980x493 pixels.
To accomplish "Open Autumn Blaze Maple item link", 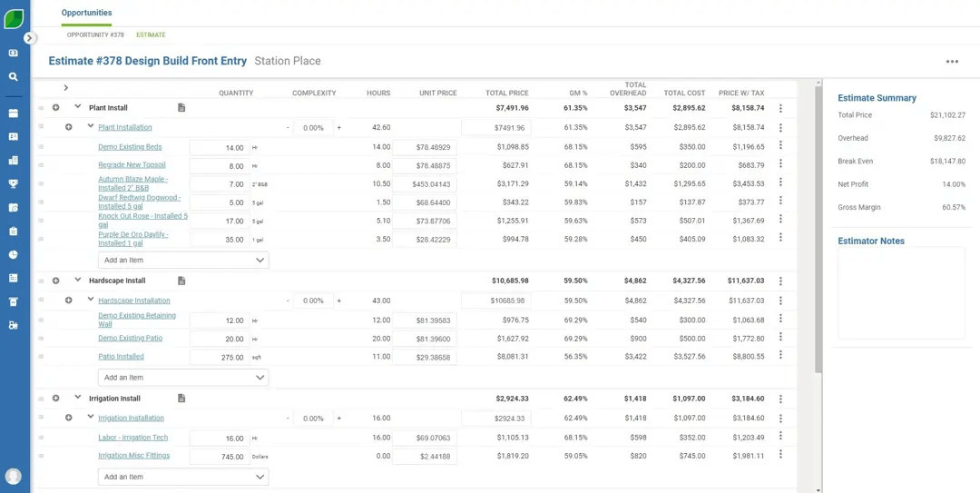I will coord(133,183).
